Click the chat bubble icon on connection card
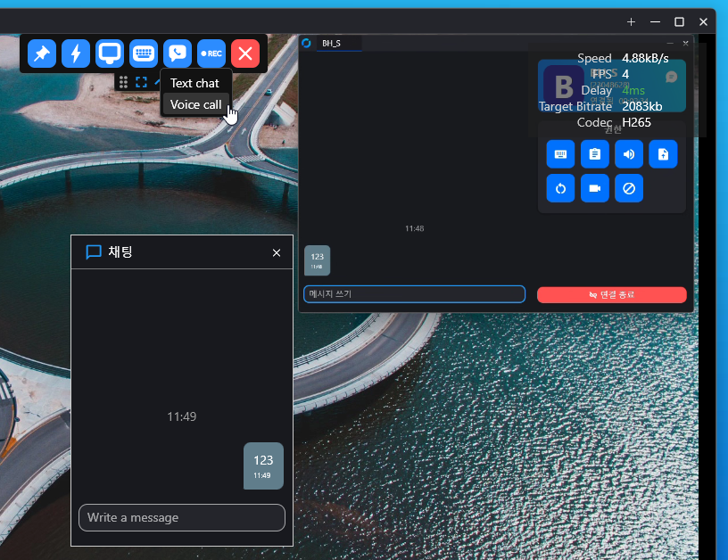Image resolution: width=728 pixels, height=560 pixels. click(671, 77)
